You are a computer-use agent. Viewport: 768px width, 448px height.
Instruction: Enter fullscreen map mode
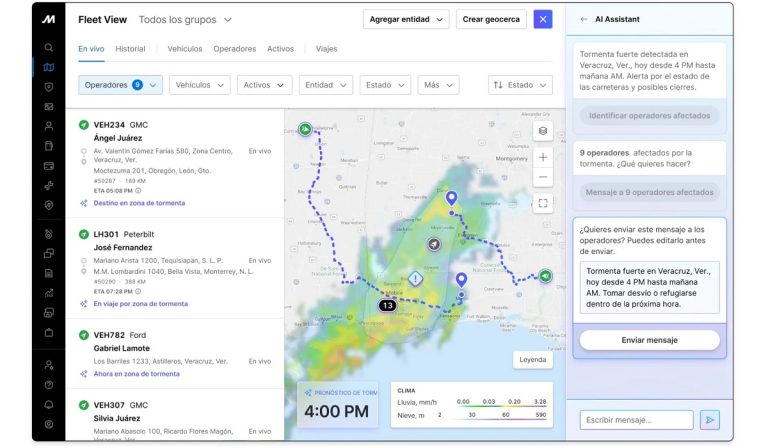click(x=542, y=203)
